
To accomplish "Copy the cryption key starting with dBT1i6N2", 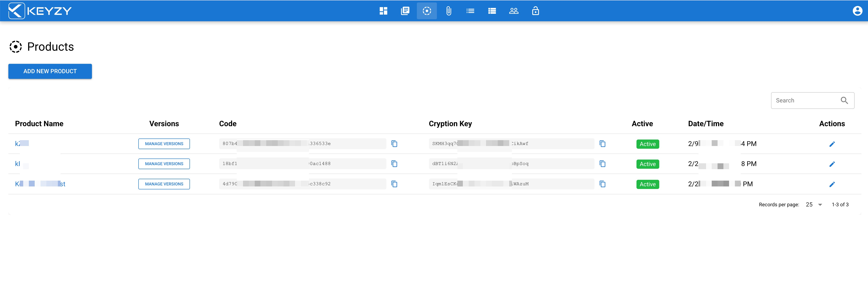I will [x=602, y=164].
